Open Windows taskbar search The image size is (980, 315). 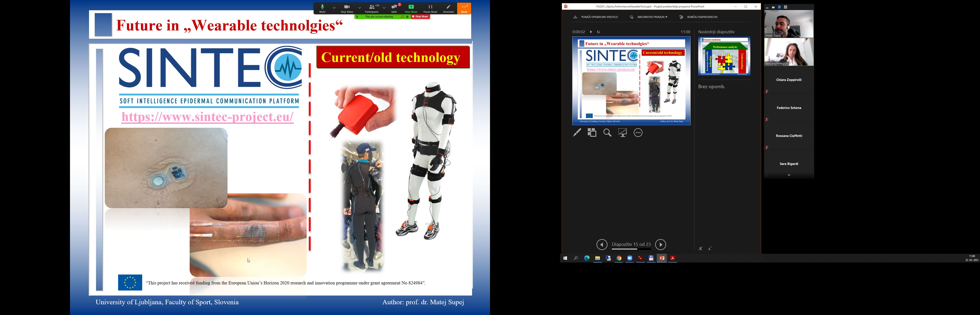(576, 258)
